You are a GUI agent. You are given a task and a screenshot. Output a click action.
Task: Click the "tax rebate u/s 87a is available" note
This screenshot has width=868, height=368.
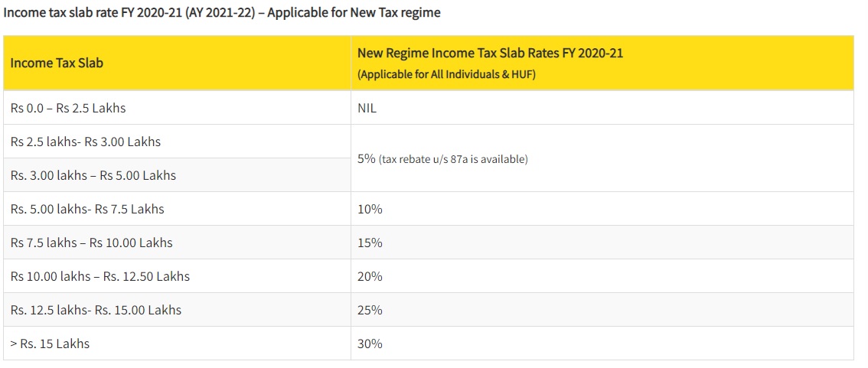pyautogui.click(x=454, y=160)
